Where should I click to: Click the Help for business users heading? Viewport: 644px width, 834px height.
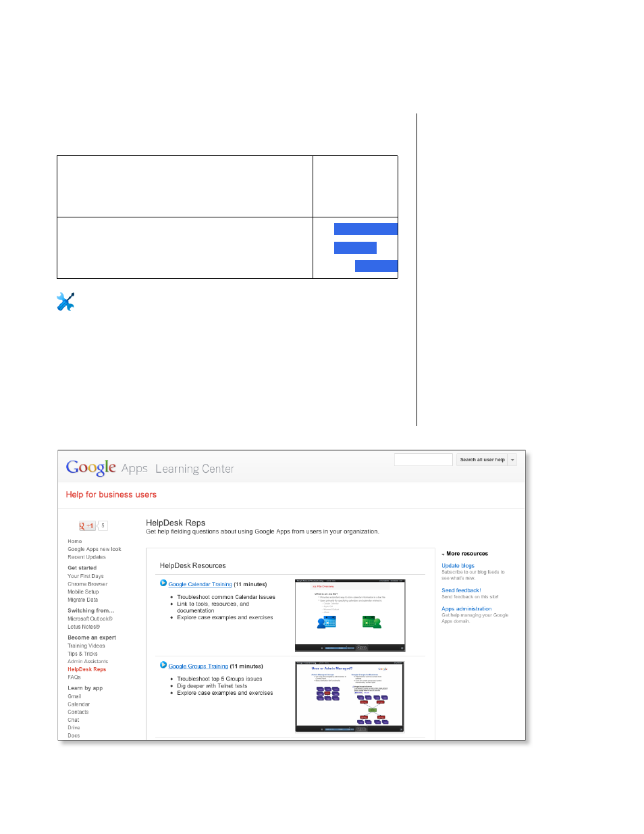[111, 494]
